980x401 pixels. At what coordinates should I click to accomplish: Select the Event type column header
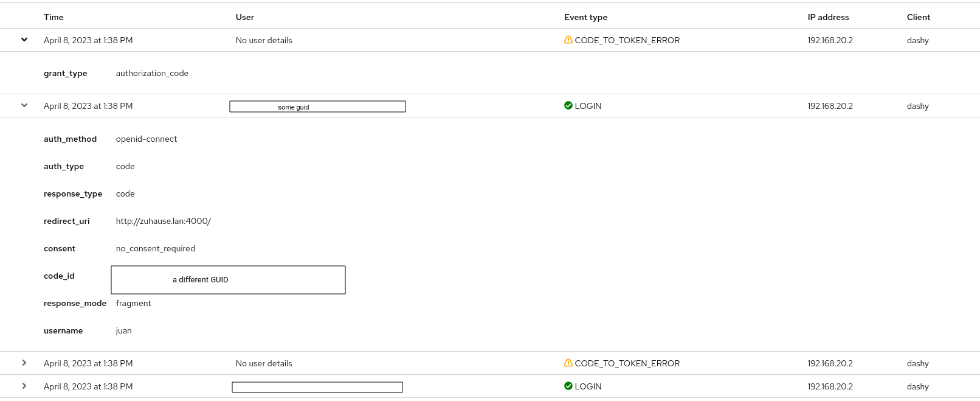point(585,17)
